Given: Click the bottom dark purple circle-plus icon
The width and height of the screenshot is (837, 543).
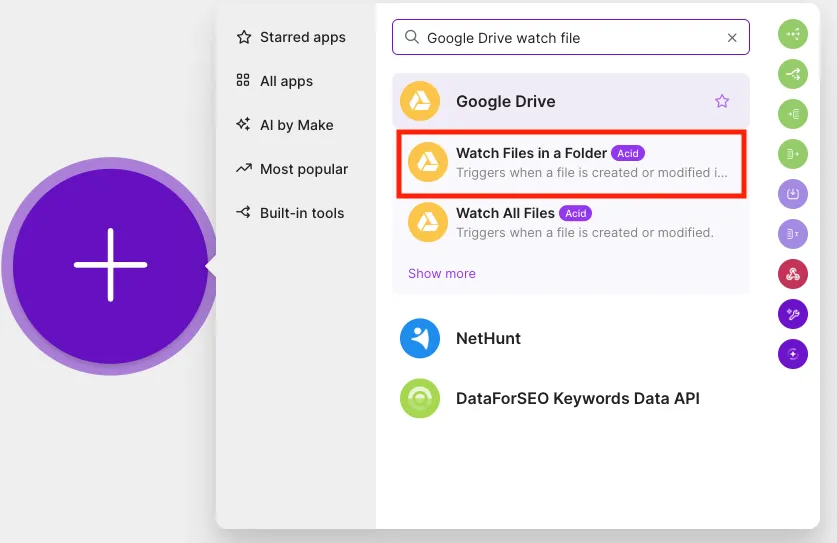Looking at the screenshot, I should point(793,354).
